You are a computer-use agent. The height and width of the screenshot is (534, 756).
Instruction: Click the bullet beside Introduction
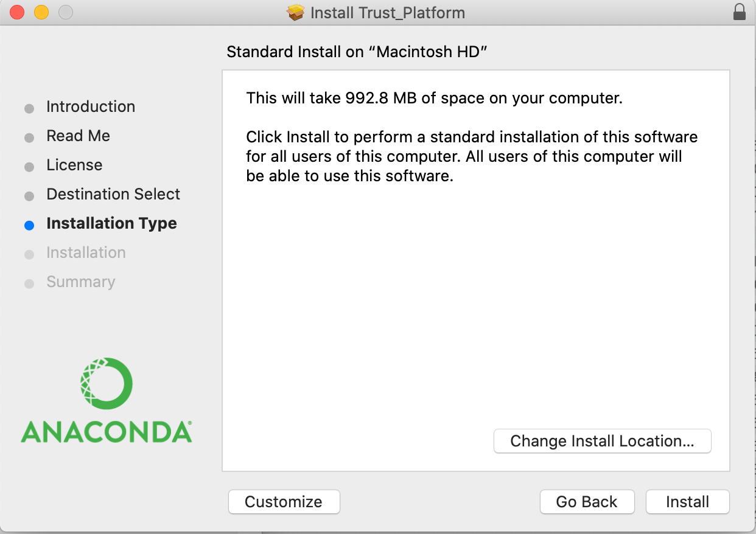pyautogui.click(x=29, y=109)
